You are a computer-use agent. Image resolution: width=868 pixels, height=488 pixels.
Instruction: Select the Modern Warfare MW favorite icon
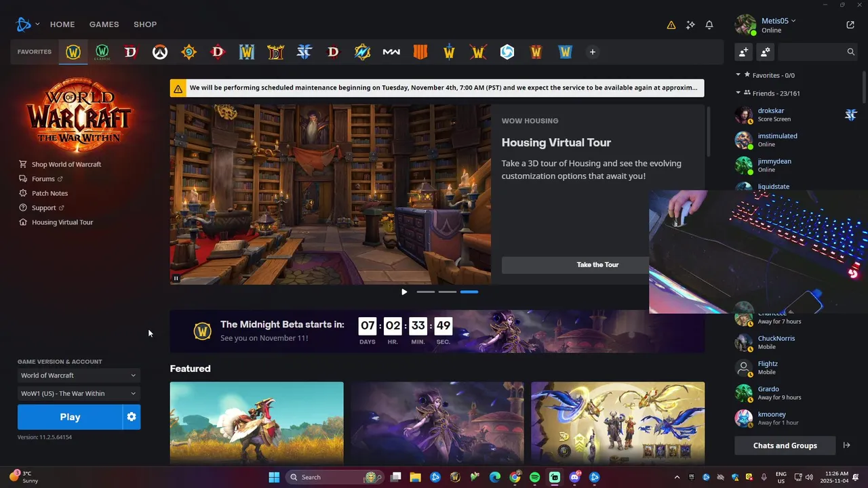tap(391, 52)
